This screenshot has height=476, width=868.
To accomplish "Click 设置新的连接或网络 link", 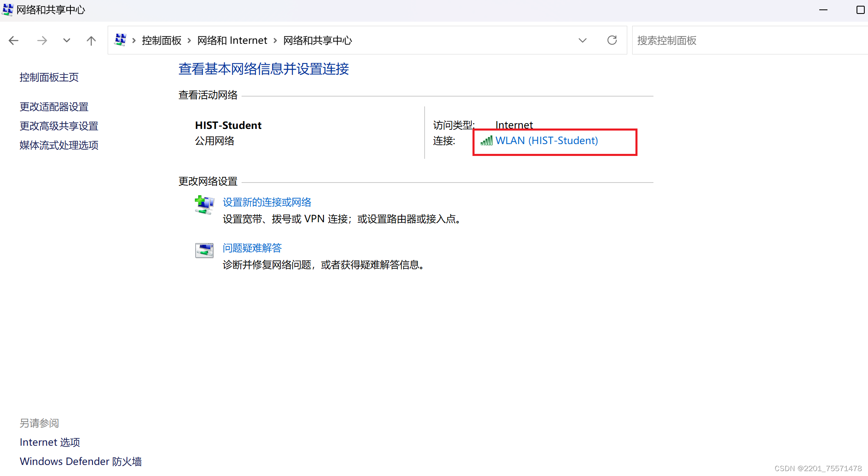I will 267,202.
